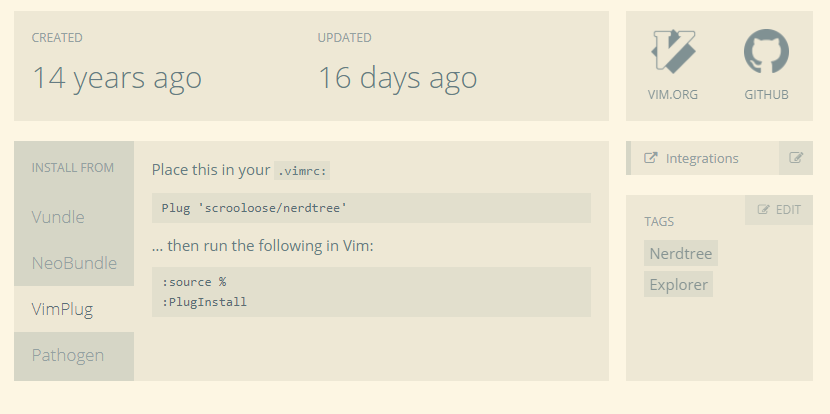830x414 pixels.
Task: Select the Explorer tag
Action: click(679, 284)
